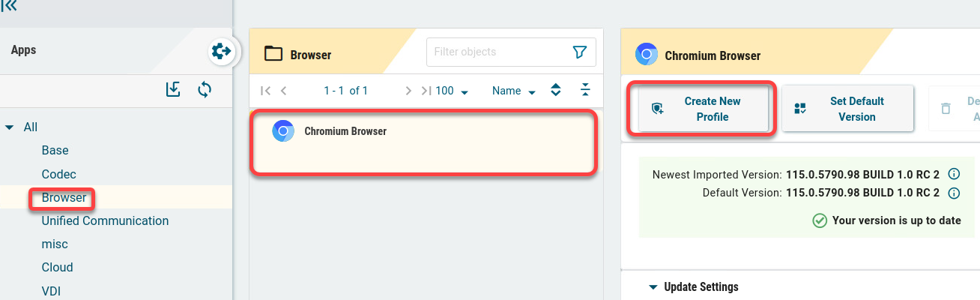Open the Name sort dropdown

pos(514,91)
